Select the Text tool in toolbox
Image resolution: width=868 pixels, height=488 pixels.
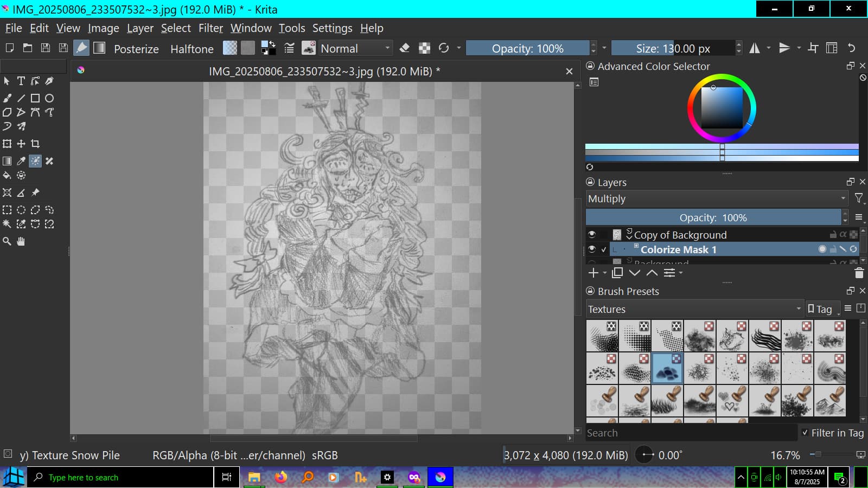click(x=21, y=81)
